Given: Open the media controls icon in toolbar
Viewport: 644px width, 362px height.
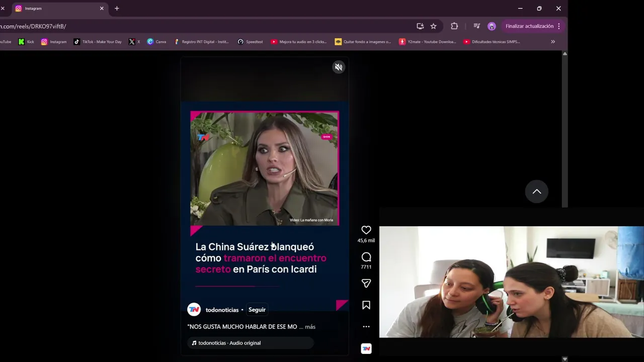Looking at the screenshot, I should point(476,26).
